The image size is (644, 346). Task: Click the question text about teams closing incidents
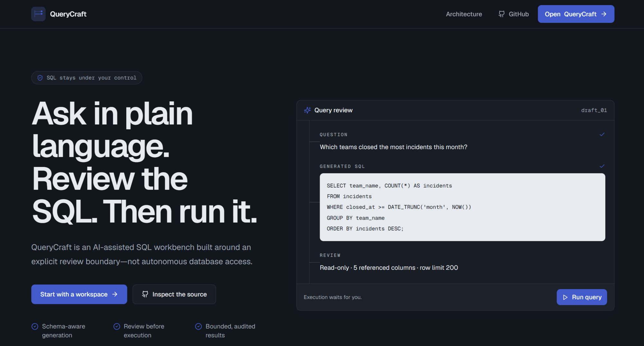[x=393, y=147]
